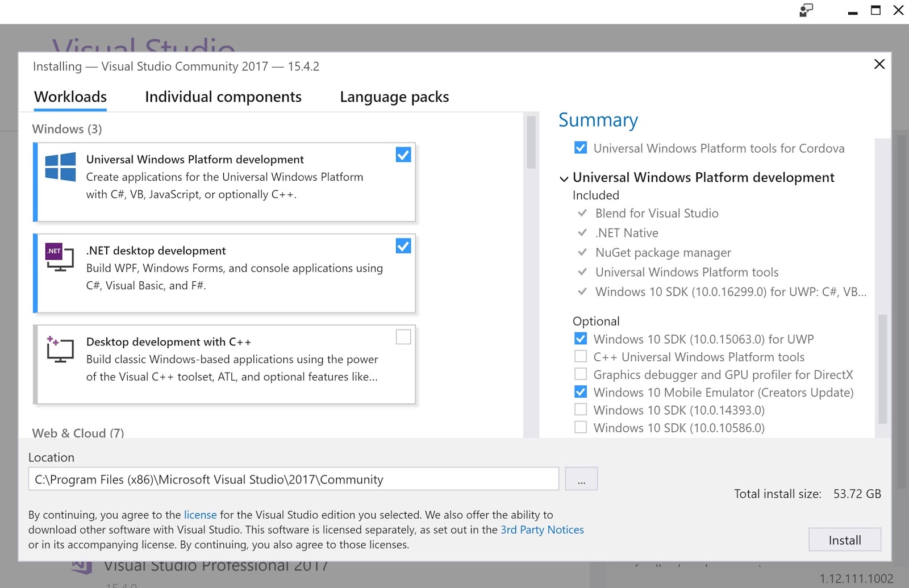Click the feedback icon in the title bar

[x=806, y=11]
